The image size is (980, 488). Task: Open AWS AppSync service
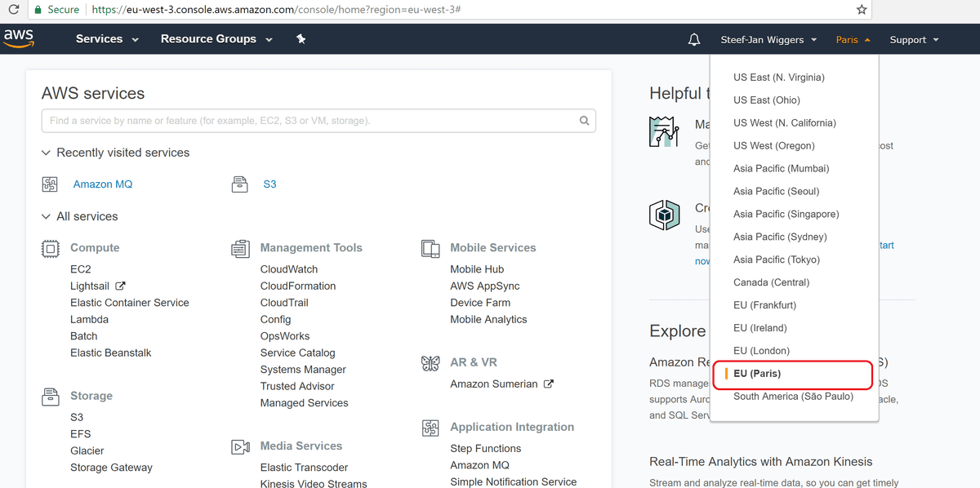click(485, 286)
